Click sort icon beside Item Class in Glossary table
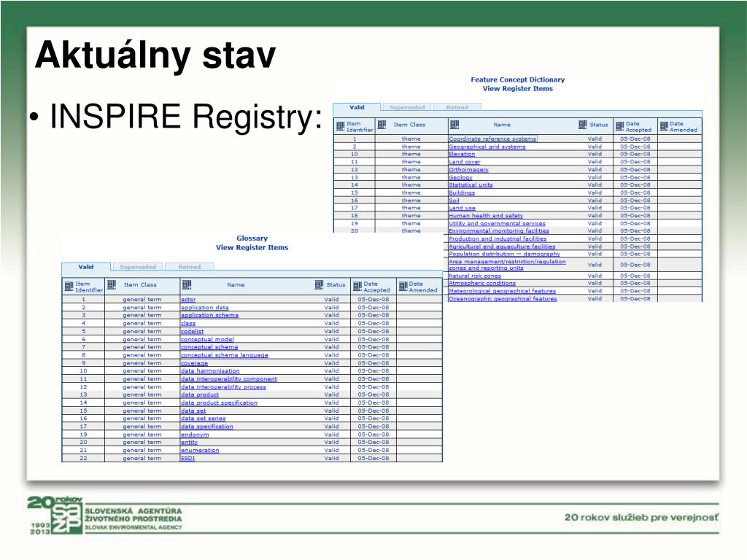 [x=112, y=285]
